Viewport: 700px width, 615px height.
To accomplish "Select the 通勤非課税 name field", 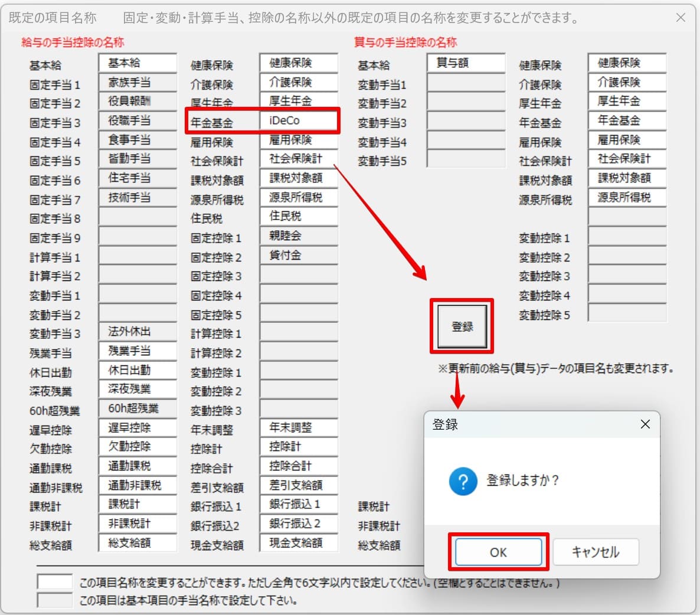I will coord(138,485).
